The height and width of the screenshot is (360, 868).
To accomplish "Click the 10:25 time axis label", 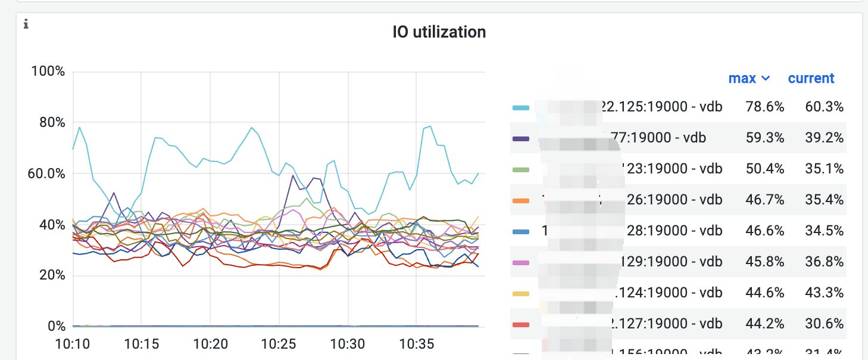I will point(279,345).
